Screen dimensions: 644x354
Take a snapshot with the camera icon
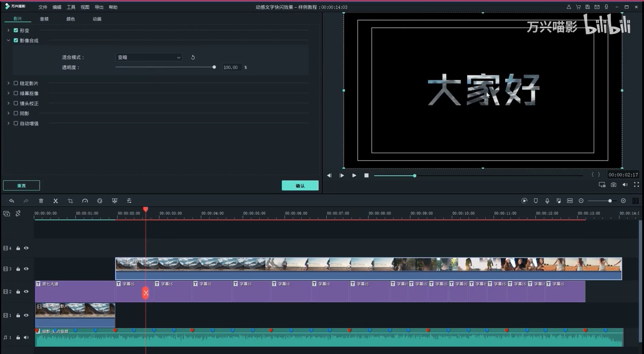(613, 185)
